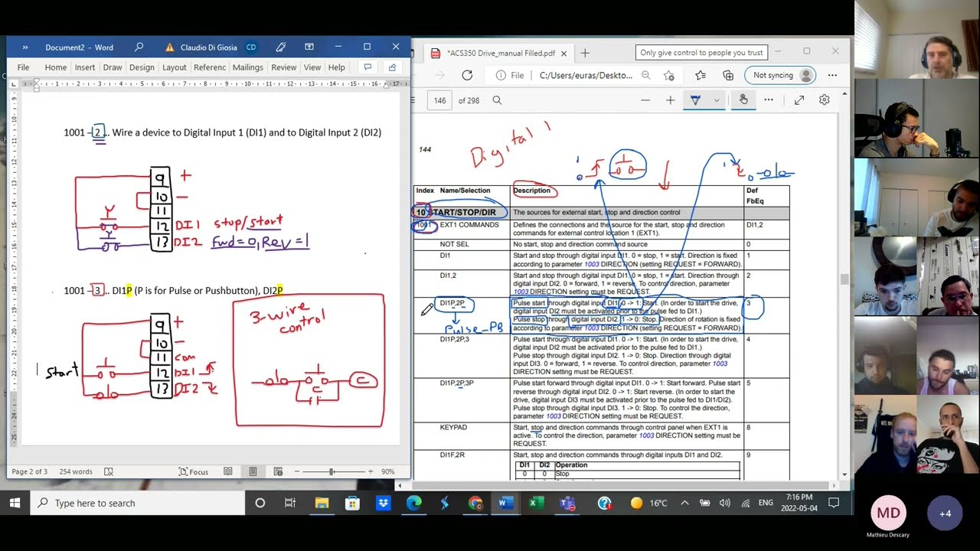Click Edge address bar file path
Screen dimensions: 980x551
pyautogui.click(x=586, y=75)
